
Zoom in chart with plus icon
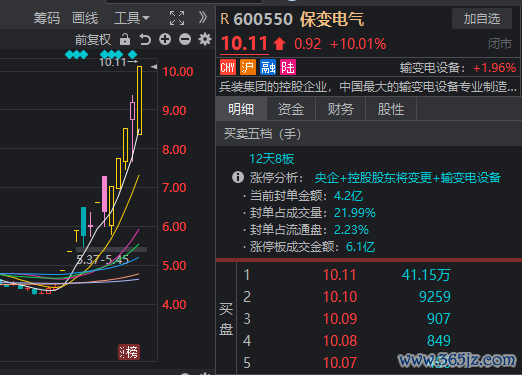coord(165,39)
